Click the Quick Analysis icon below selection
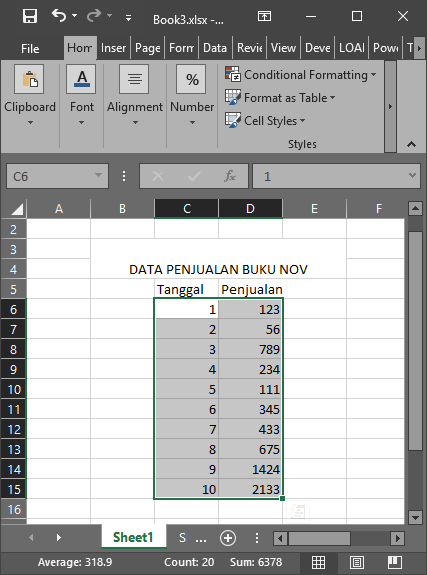Image resolution: width=427 pixels, height=575 pixels. (298, 511)
